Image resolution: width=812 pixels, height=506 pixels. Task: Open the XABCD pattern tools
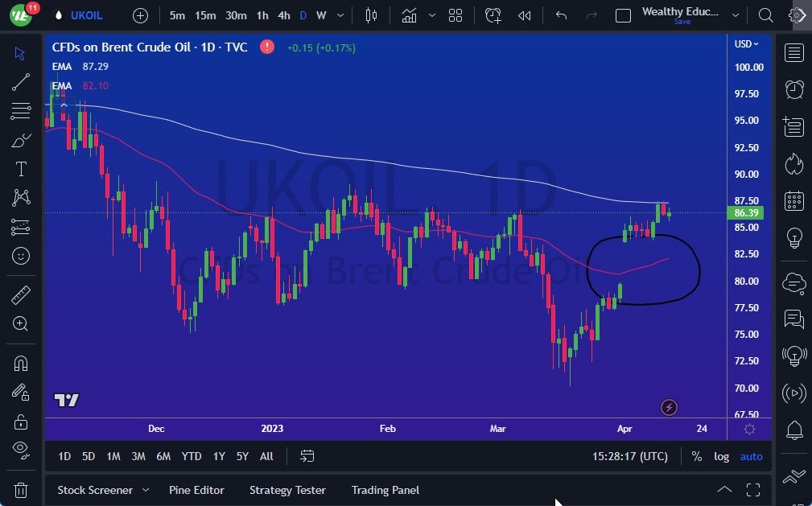21,198
